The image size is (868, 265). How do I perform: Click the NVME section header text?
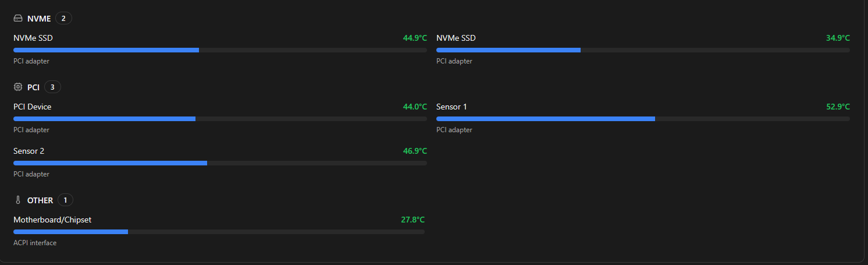tap(39, 19)
